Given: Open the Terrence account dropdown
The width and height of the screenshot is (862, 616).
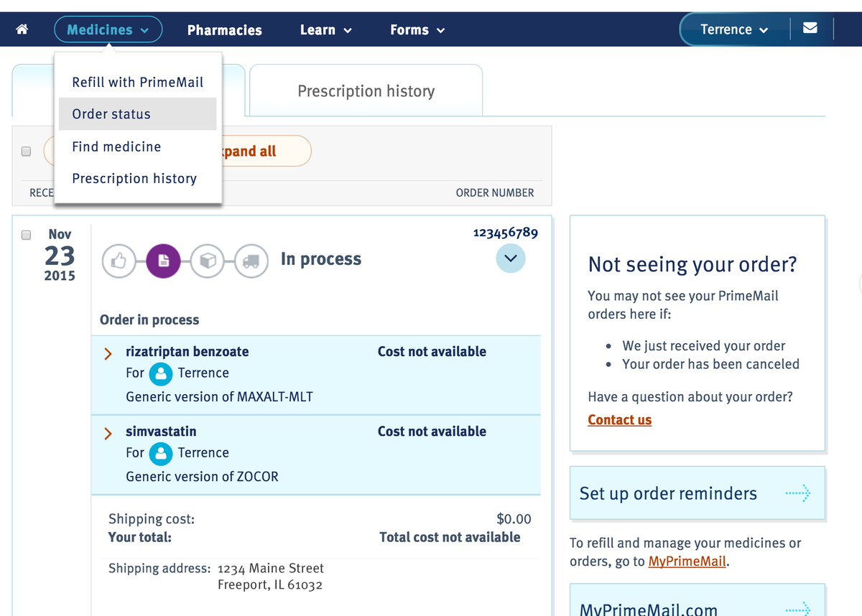Looking at the screenshot, I should (x=734, y=29).
